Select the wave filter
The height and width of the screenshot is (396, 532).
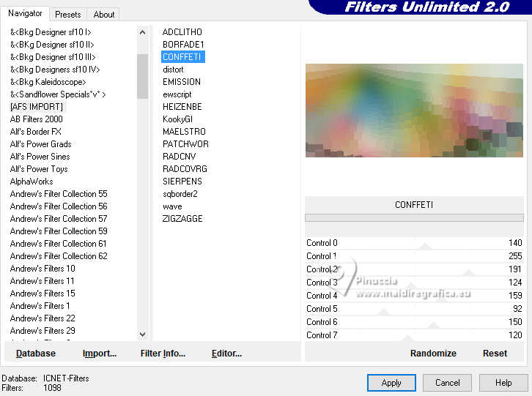[172, 206]
